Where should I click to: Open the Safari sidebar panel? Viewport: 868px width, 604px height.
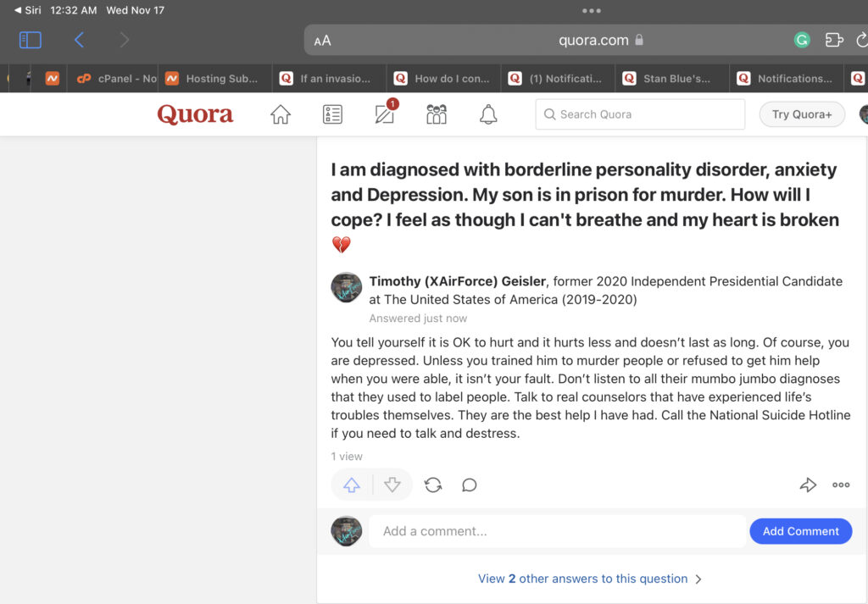point(30,40)
